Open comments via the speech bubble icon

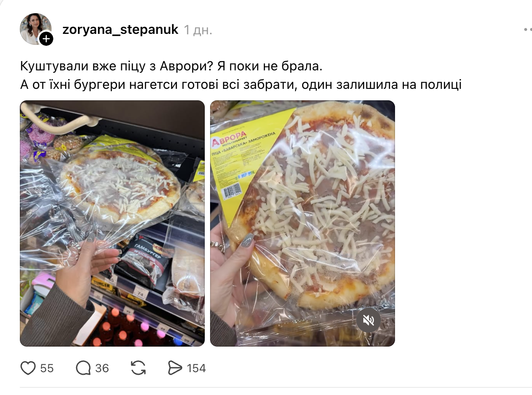83,368
